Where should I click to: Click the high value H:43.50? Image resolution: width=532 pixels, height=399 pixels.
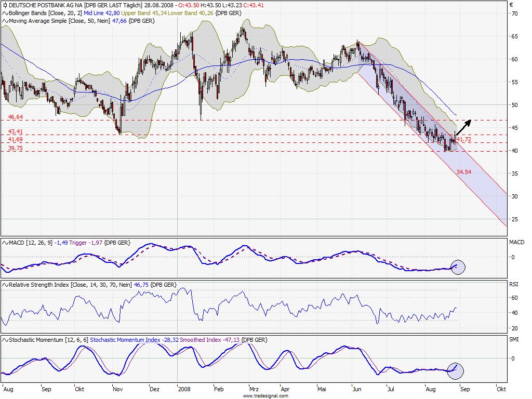pos(210,5)
